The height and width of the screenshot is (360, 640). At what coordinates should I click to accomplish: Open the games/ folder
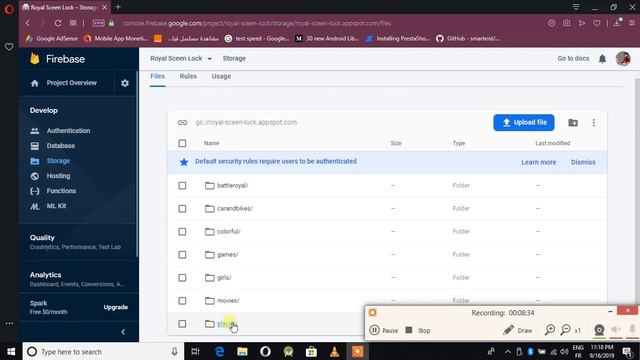point(227,254)
